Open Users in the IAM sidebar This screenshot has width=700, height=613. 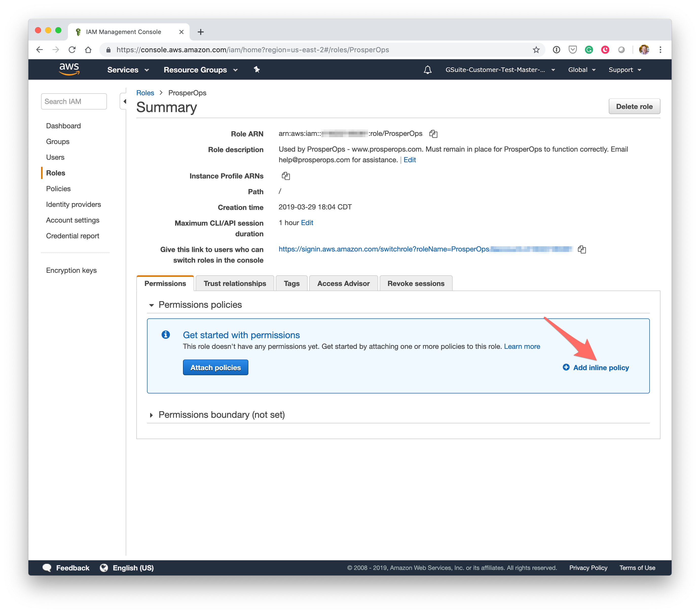(55, 157)
